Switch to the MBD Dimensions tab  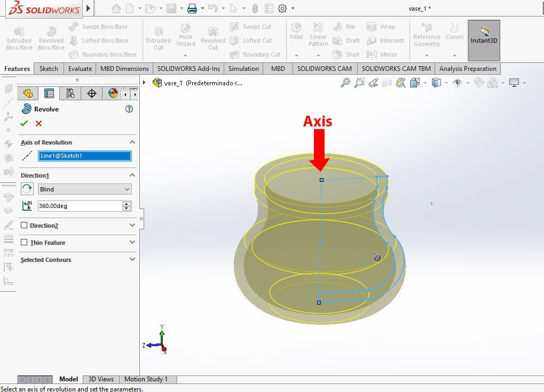click(124, 69)
